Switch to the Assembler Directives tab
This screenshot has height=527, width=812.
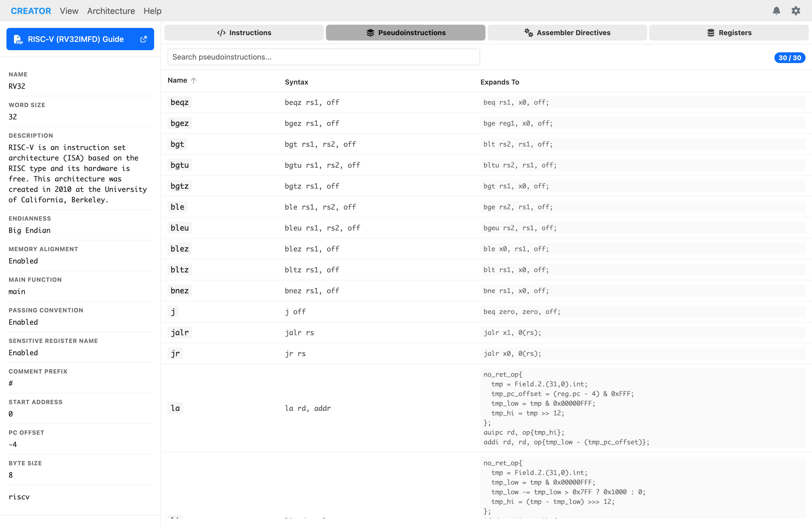pos(567,33)
